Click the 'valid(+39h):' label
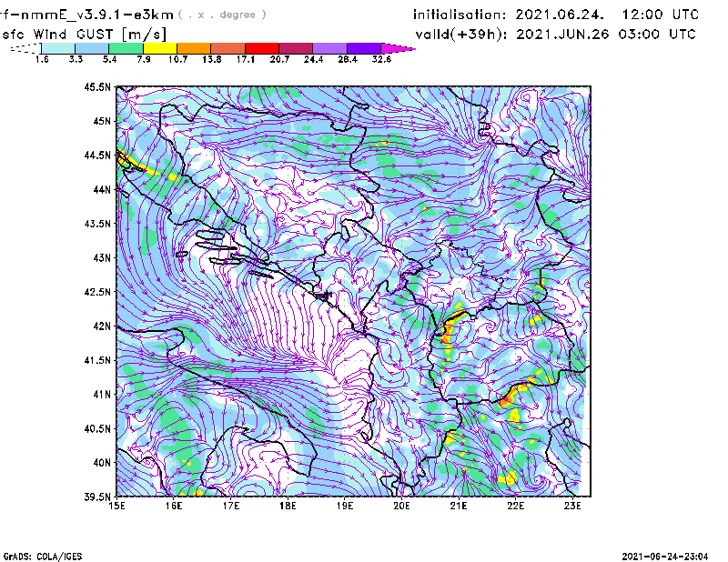 [461, 35]
